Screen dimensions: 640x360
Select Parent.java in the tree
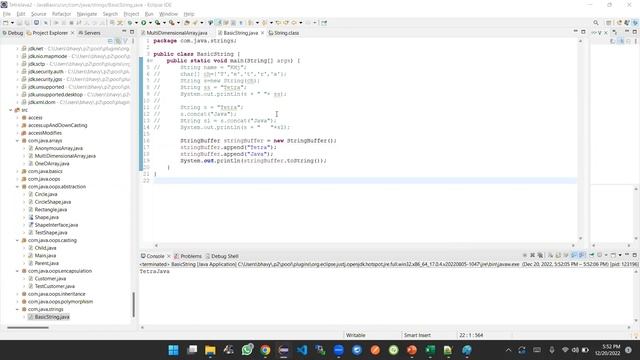point(47,263)
